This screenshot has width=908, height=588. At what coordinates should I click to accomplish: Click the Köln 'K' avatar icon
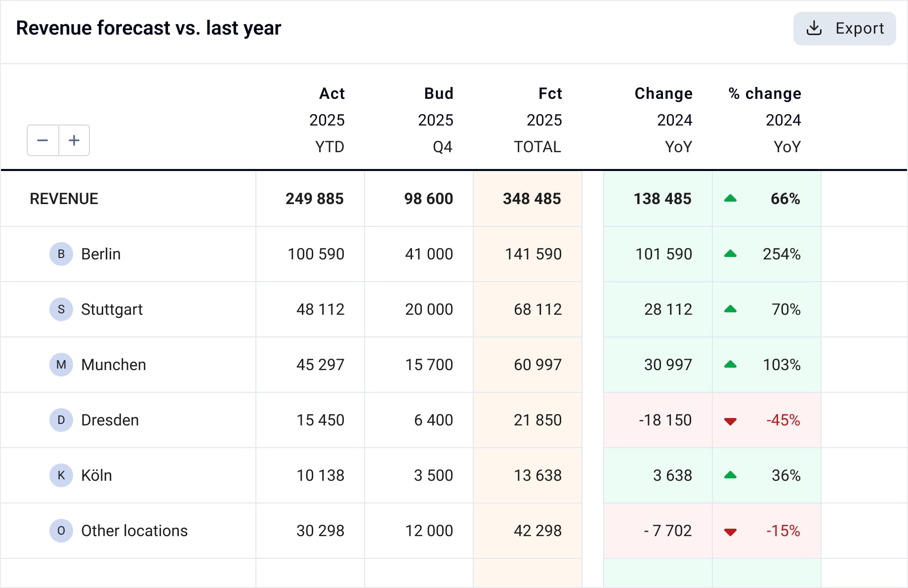[61, 475]
